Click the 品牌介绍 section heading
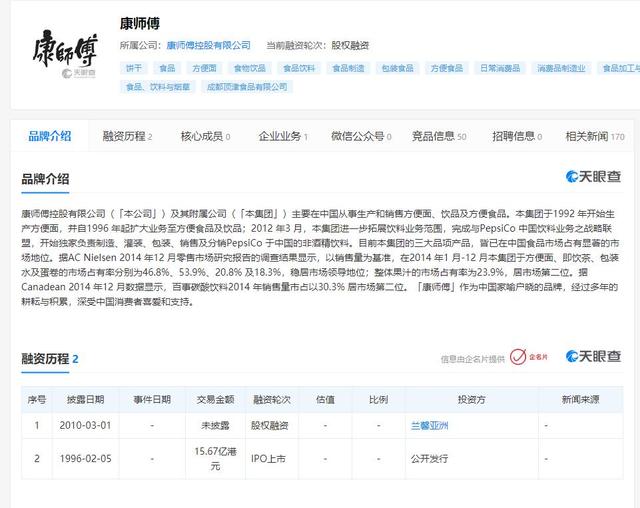 pos(45,179)
